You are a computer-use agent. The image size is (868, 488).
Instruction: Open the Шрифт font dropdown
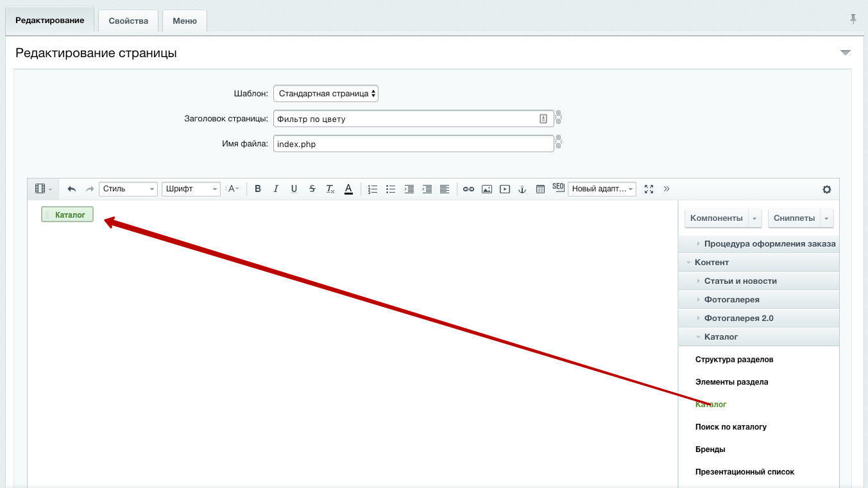click(191, 189)
